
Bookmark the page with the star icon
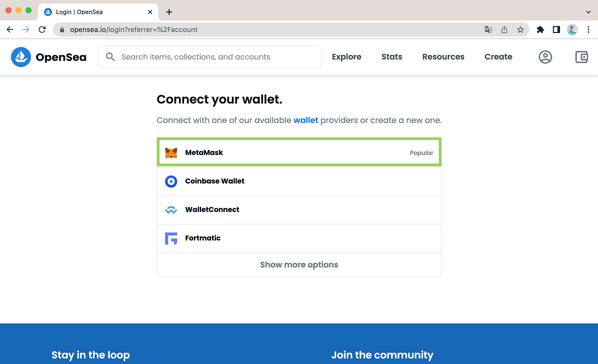[x=520, y=29]
